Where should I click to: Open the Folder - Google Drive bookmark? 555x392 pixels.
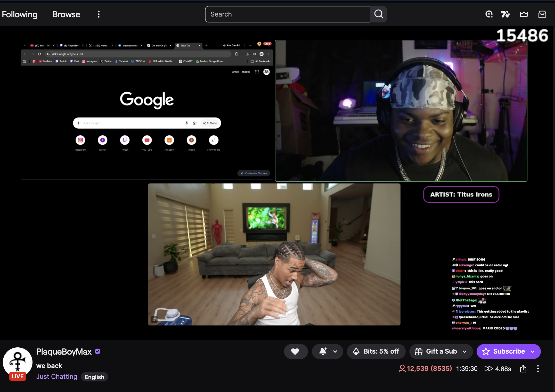[209, 61]
